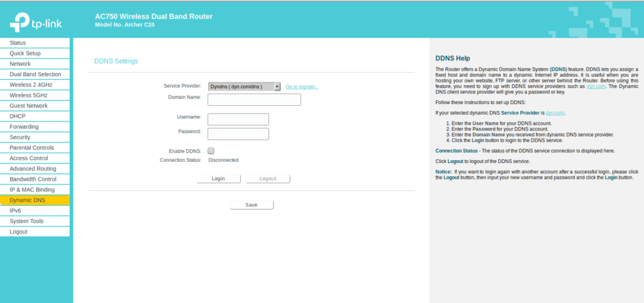
Task: Open dyn.com link in help text
Action: click(x=555, y=113)
